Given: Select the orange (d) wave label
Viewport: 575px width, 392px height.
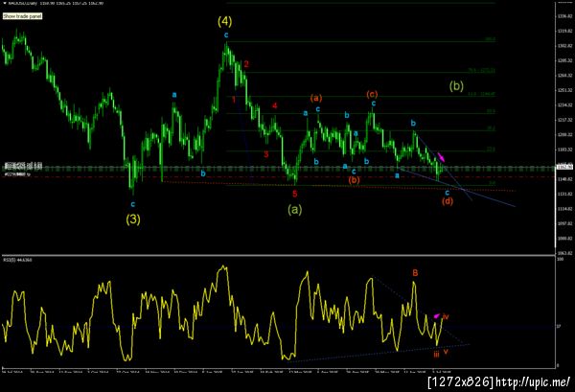Looking at the screenshot, I should coord(447,201).
